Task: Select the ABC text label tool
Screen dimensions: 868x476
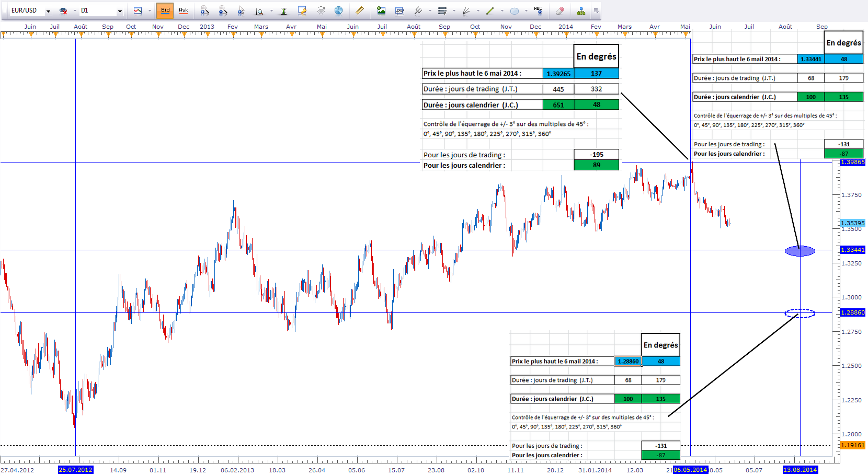Action: click(539, 10)
